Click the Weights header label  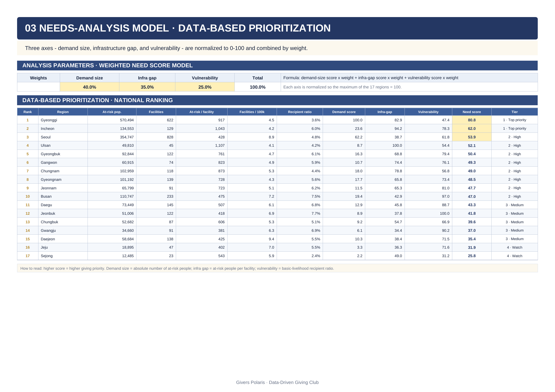tap(38, 78)
